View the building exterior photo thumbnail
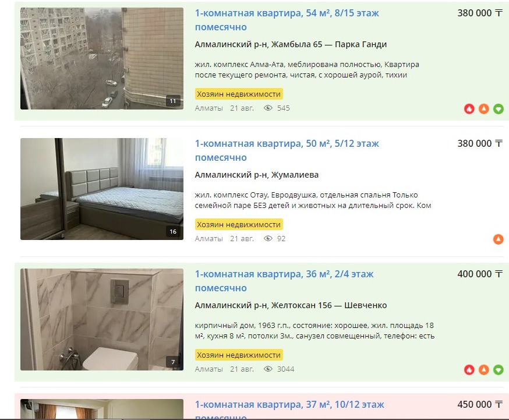The width and height of the screenshot is (509, 420). pos(101,58)
